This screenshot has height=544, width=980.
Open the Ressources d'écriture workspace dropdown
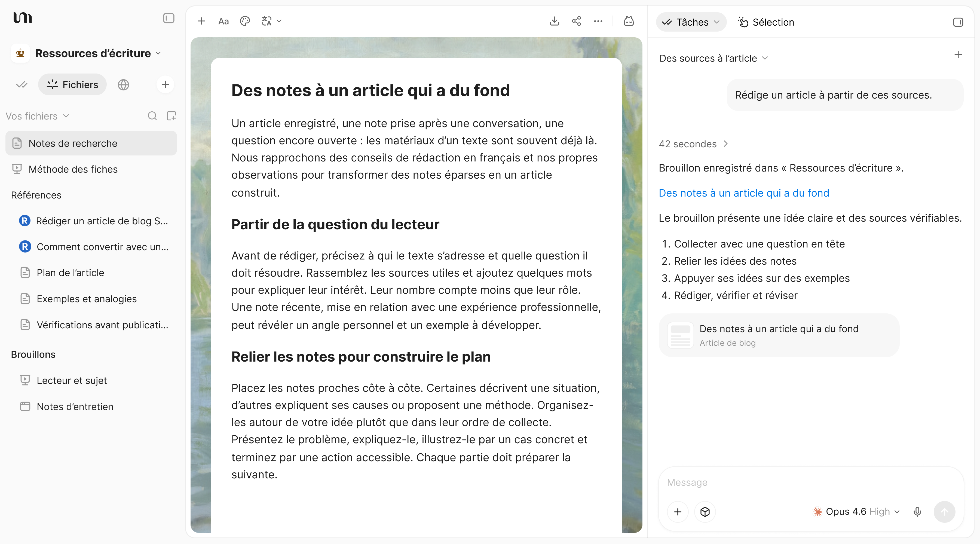click(x=87, y=53)
